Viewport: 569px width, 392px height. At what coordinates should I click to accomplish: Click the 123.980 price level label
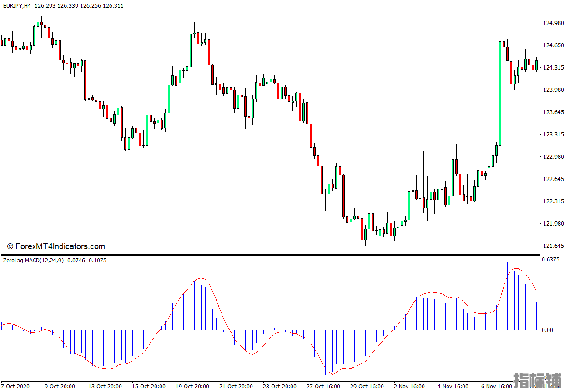[x=554, y=90]
